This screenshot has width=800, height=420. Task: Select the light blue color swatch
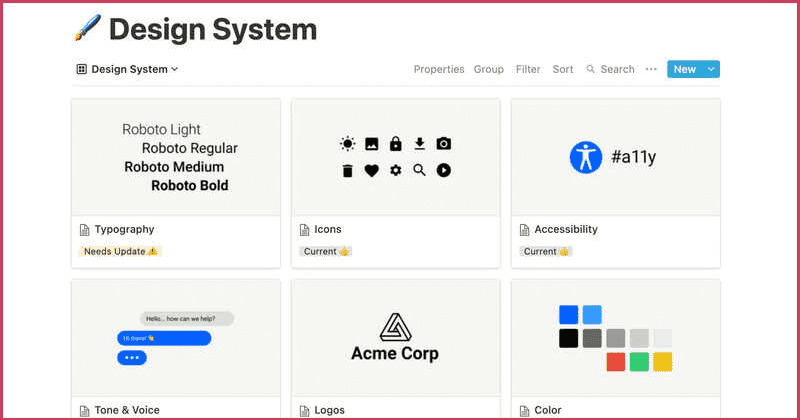(592, 315)
